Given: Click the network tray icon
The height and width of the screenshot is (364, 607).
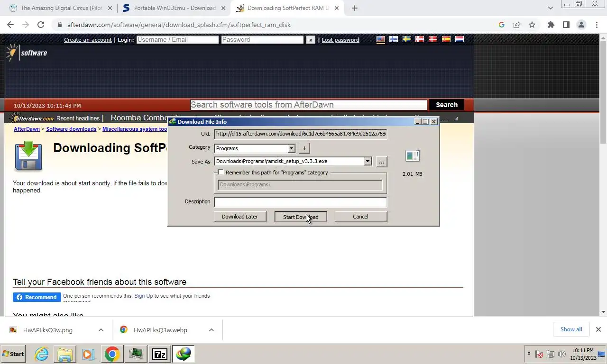Looking at the screenshot, I should (x=551, y=354).
